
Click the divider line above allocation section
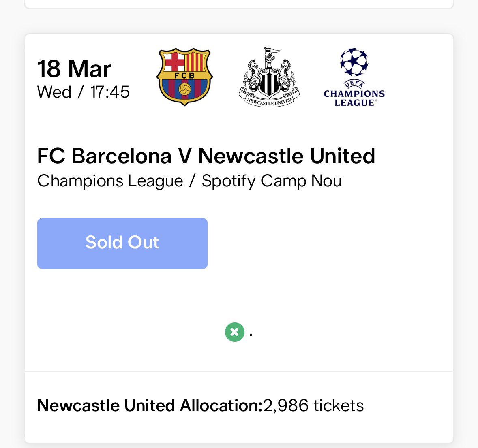[238, 371]
